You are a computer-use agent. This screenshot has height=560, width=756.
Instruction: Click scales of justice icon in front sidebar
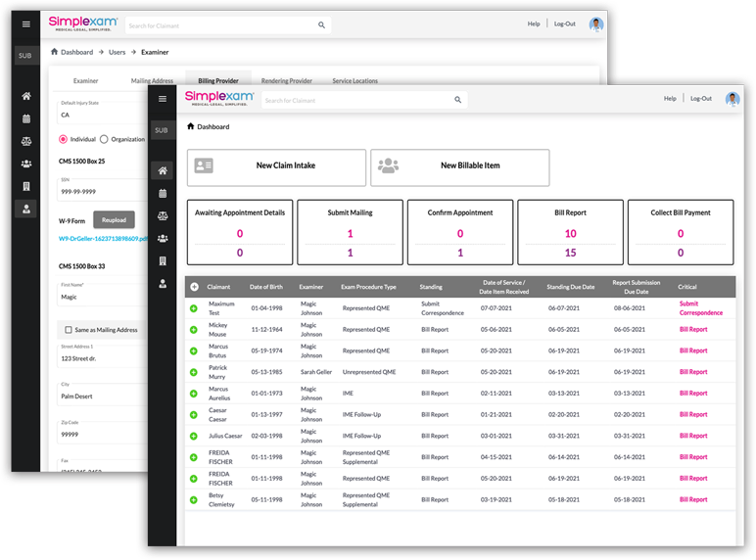coord(163,215)
